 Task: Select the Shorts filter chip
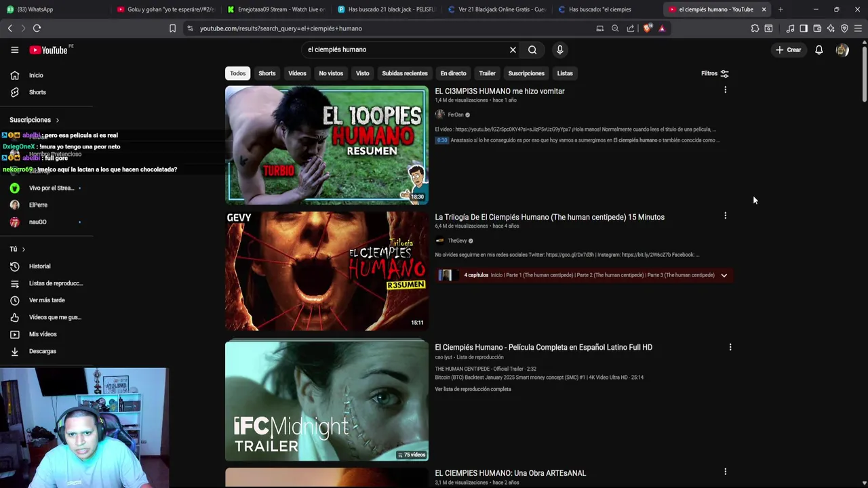[267, 73]
